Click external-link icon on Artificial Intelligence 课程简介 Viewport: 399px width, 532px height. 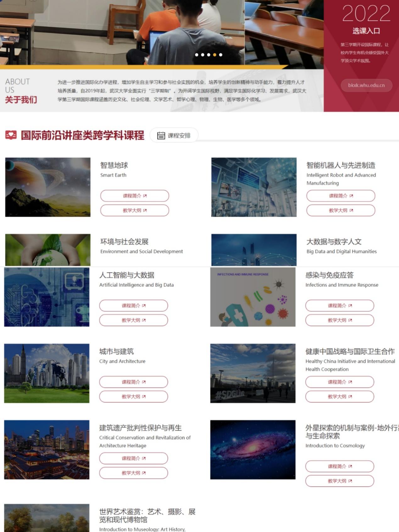[x=144, y=305]
